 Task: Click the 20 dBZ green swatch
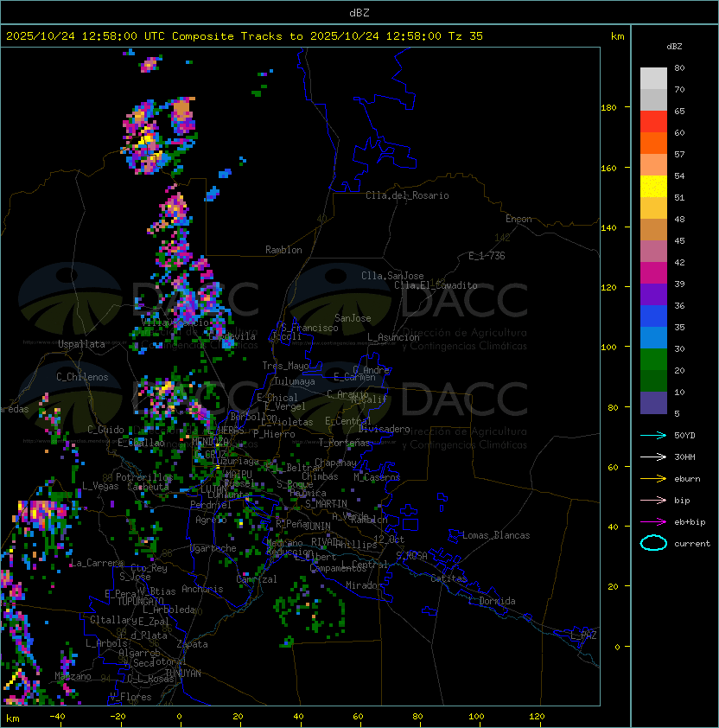coord(653,380)
